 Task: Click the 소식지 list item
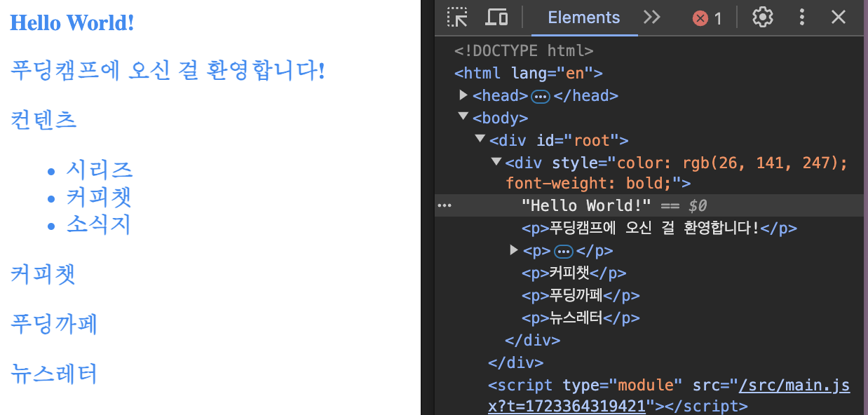point(99,224)
